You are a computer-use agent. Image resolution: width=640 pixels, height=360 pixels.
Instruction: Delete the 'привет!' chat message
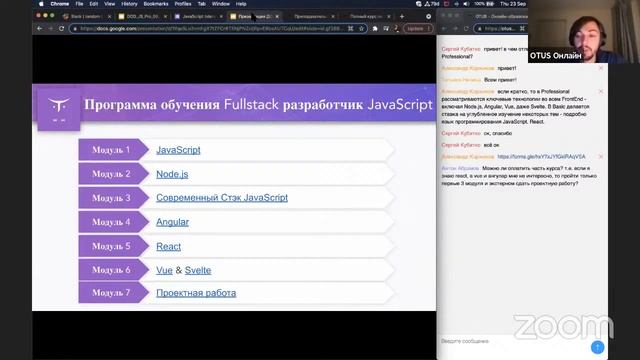(600, 68)
